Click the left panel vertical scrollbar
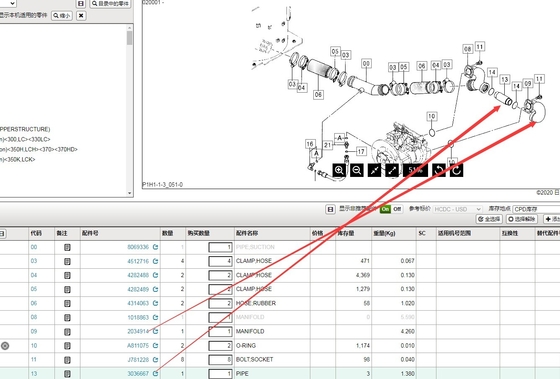Screen dimensions: 560x379 click(x=129, y=111)
